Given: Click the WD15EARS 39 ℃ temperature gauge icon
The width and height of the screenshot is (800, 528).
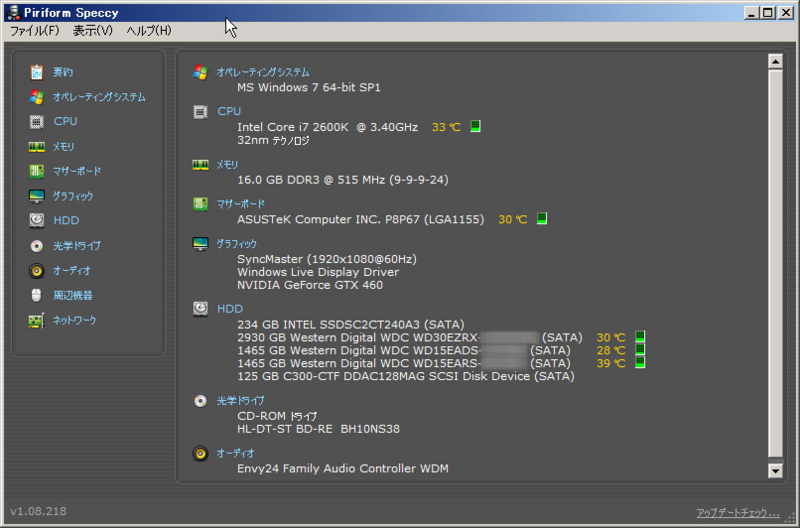Looking at the screenshot, I should [640, 362].
